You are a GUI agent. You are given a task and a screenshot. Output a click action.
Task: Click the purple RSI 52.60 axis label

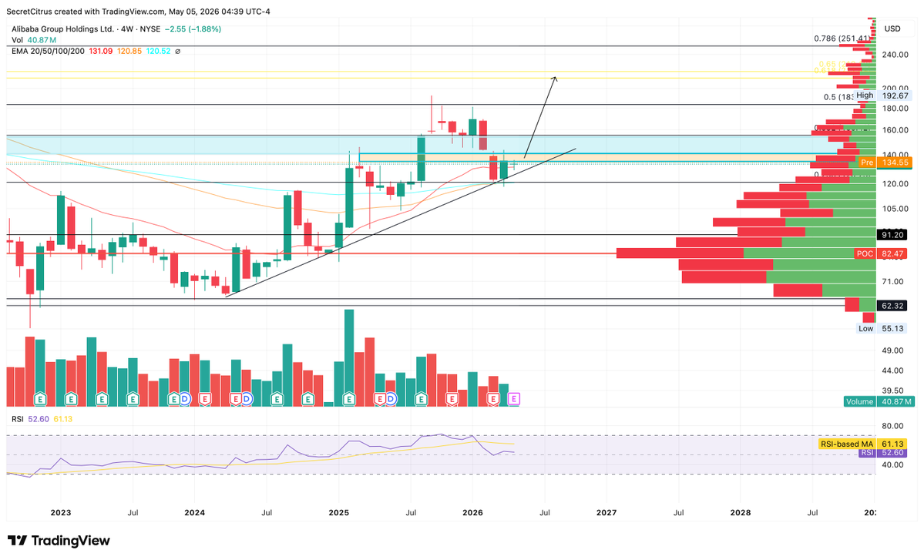pyautogui.click(x=882, y=453)
